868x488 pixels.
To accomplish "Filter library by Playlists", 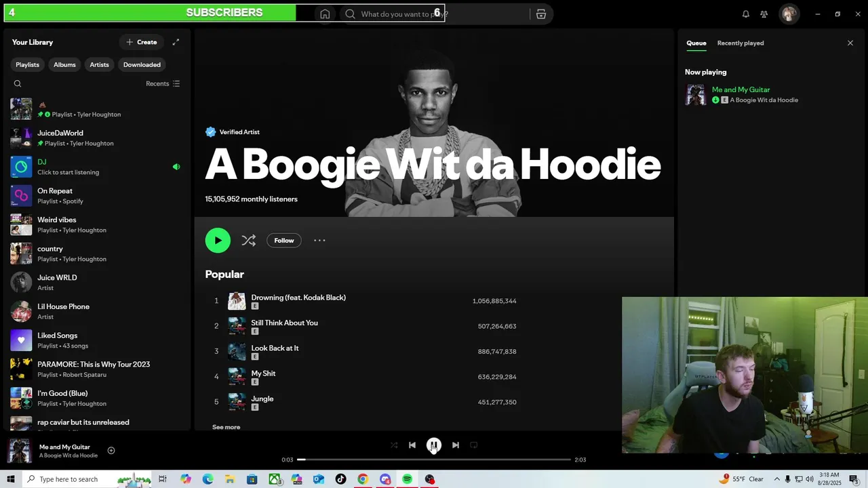I will tap(27, 64).
